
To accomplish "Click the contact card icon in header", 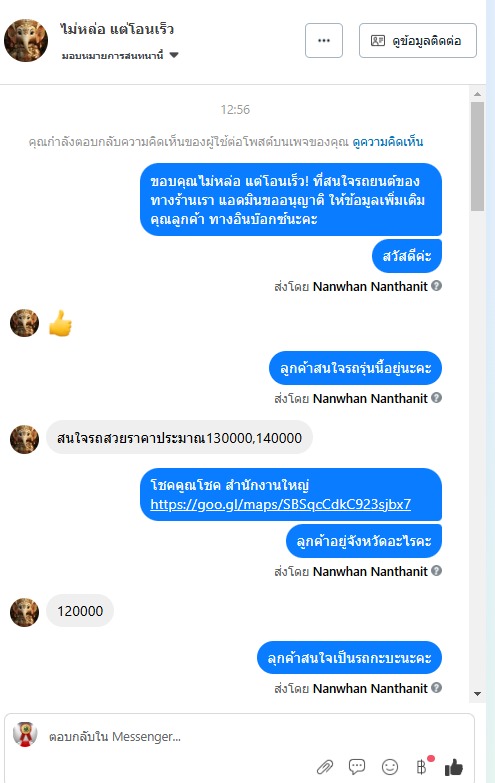I will click(378, 40).
